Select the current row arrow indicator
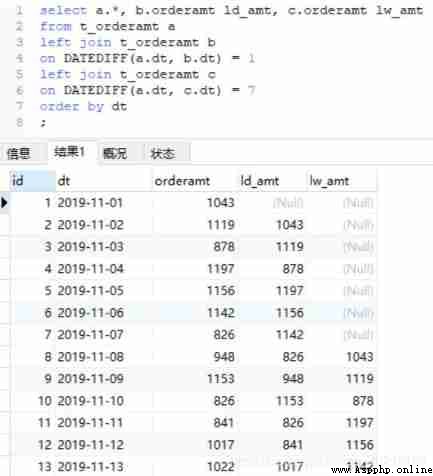This screenshot has height=476, width=433. [4, 202]
